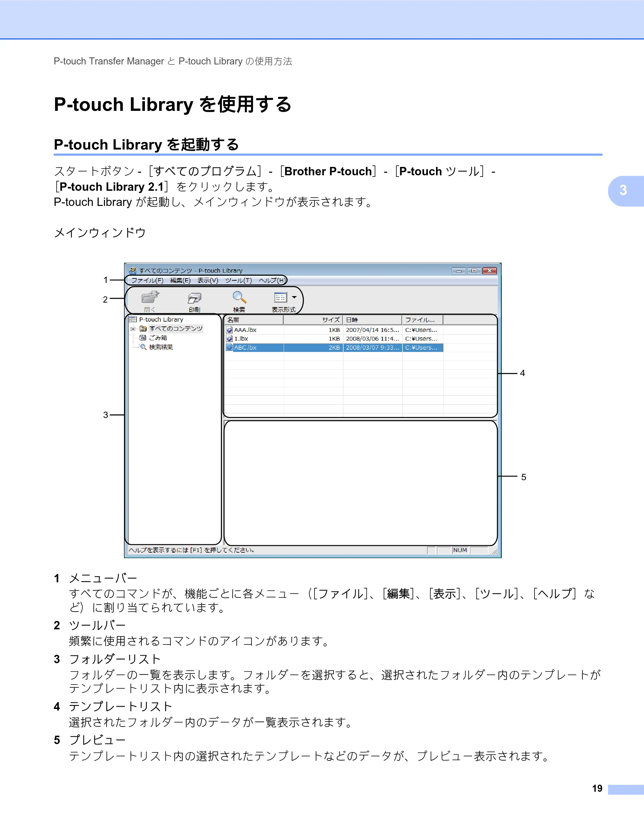Select the ABC.lbx file name
Screen dimensions: 644x833
[245, 347]
